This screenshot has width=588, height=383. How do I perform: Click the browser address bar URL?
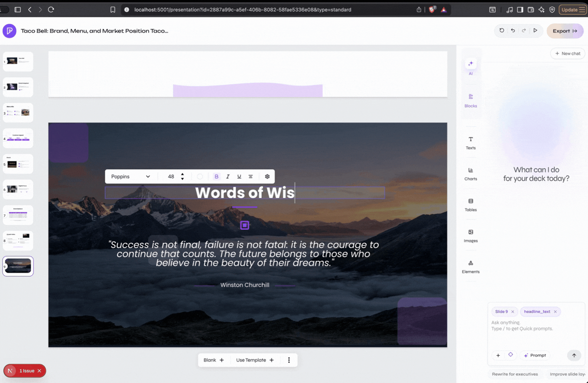pyautogui.click(x=243, y=10)
